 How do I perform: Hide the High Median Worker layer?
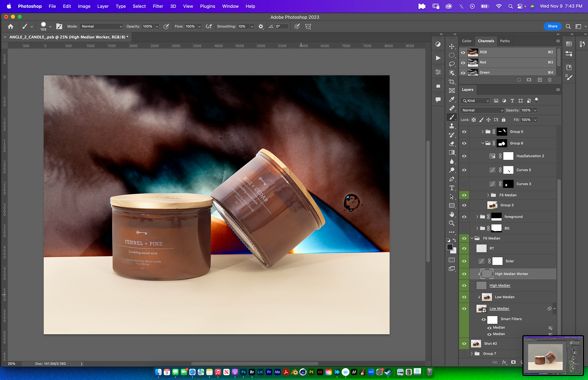click(x=464, y=274)
